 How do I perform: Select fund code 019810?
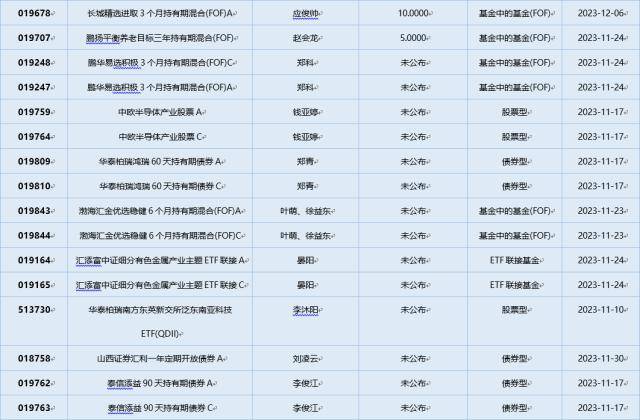(x=34, y=186)
